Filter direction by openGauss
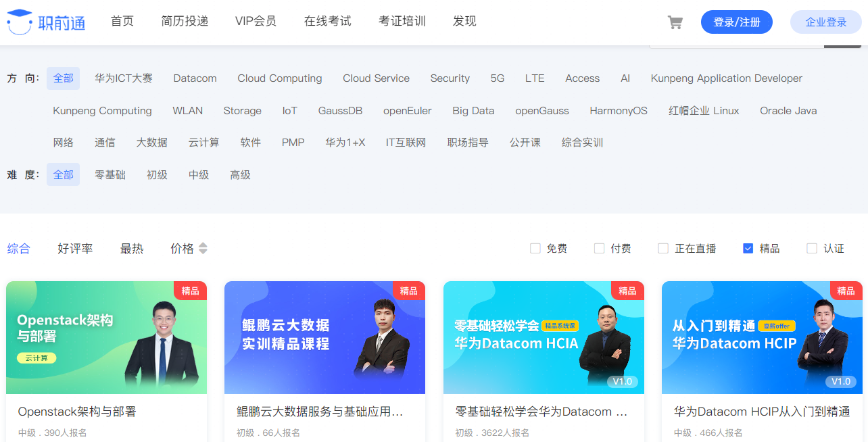Screen dimensions: 868x442 coord(542,111)
